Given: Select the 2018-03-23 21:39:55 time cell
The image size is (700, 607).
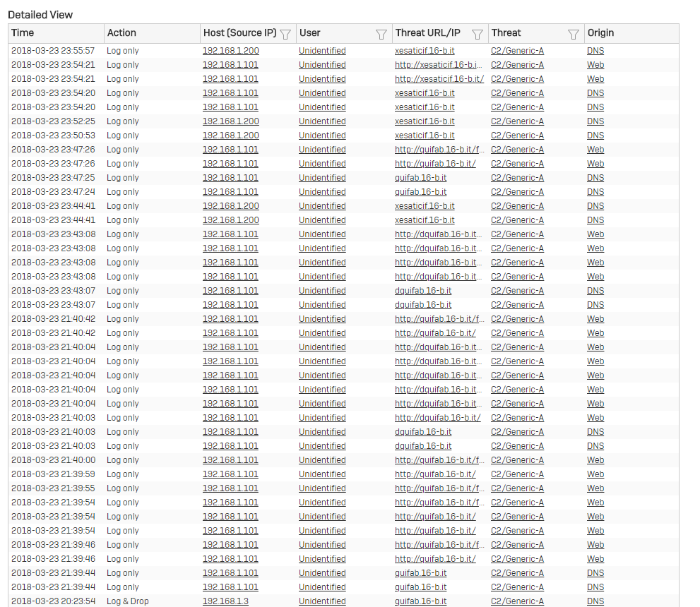Looking at the screenshot, I should point(53,488).
